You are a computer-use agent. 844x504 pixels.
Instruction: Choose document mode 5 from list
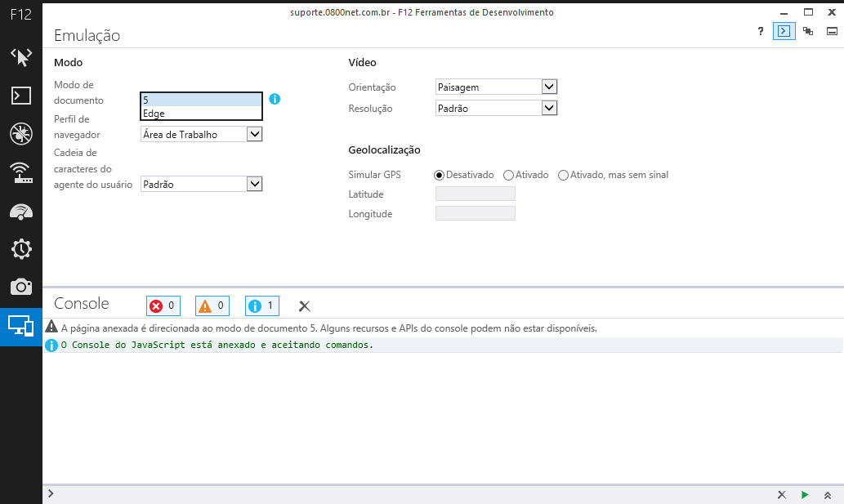[x=201, y=100]
